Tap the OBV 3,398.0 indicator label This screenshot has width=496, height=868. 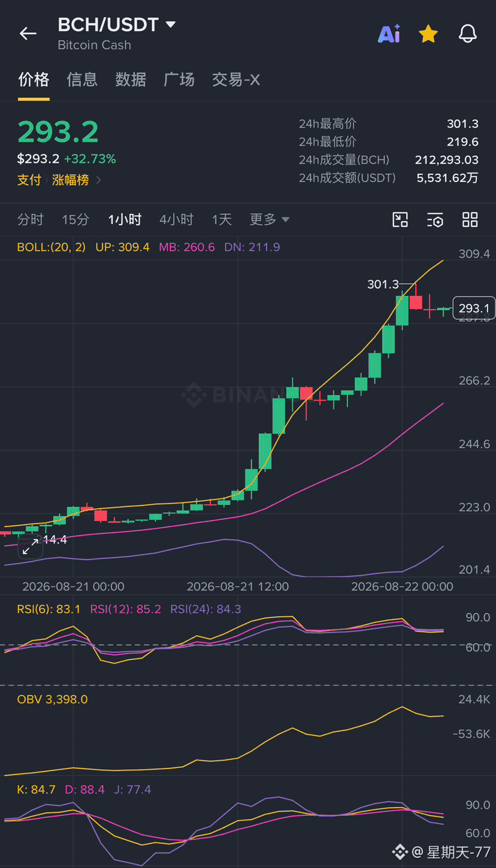click(x=52, y=699)
